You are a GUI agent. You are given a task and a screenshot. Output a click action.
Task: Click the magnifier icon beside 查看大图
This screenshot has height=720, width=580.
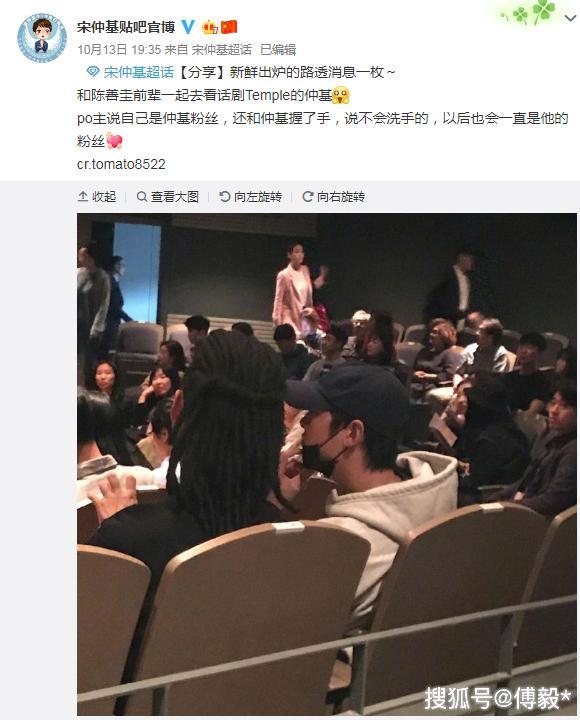(x=142, y=197)
